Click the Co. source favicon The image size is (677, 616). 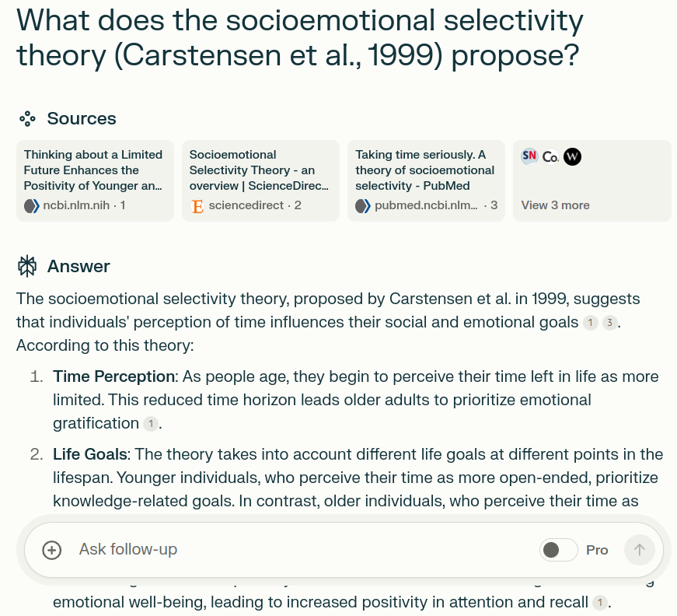(x=550, y=156)
